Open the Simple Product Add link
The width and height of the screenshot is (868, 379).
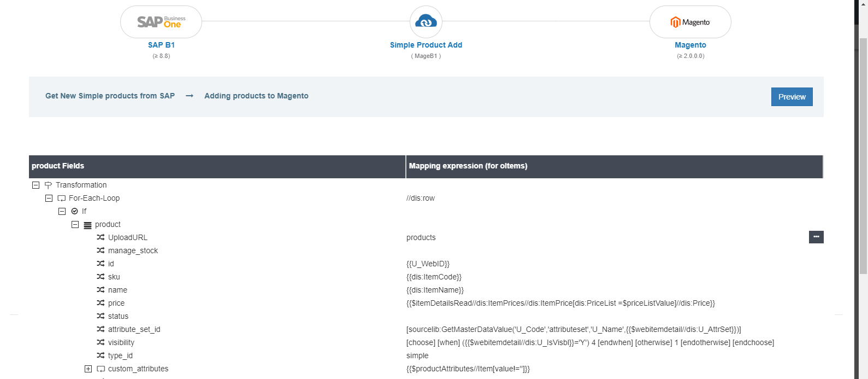coord(426,45)
